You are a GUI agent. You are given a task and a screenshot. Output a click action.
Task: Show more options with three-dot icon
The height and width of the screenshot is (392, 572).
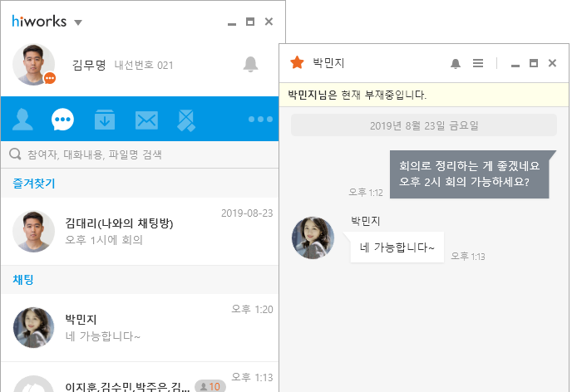259,120
